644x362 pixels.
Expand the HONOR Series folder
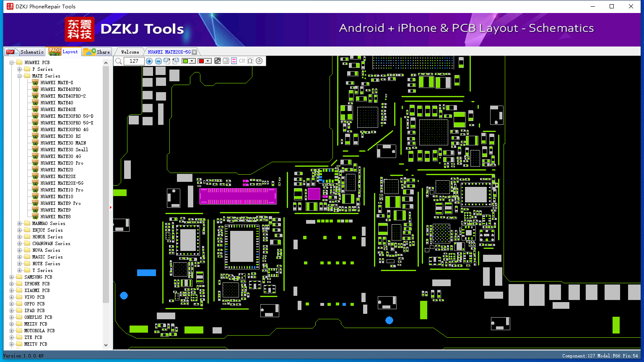click(x=19, y=237)
